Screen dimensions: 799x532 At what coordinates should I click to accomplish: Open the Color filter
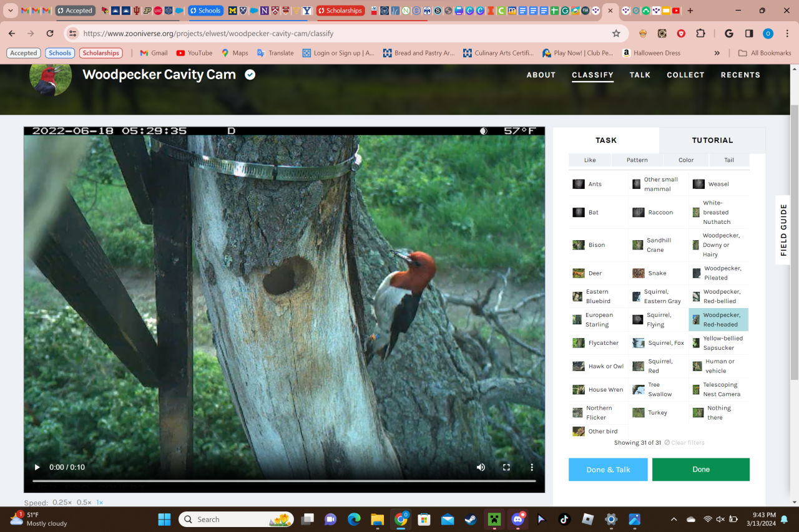pyautogui.click(x=686, y=160)
